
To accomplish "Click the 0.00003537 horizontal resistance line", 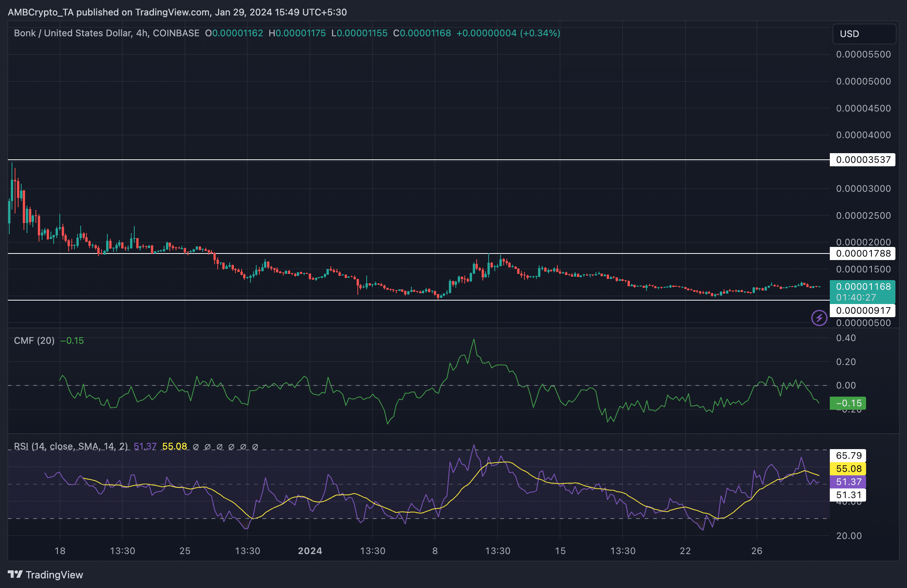I will (418, 160).
